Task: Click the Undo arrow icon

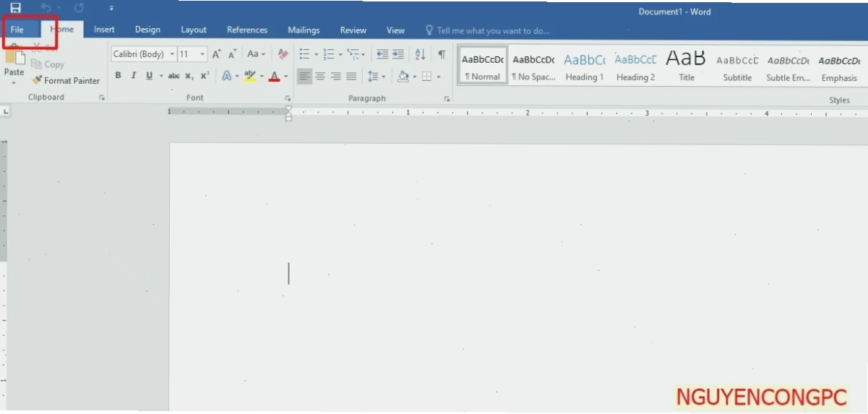Action: (46, 8)
